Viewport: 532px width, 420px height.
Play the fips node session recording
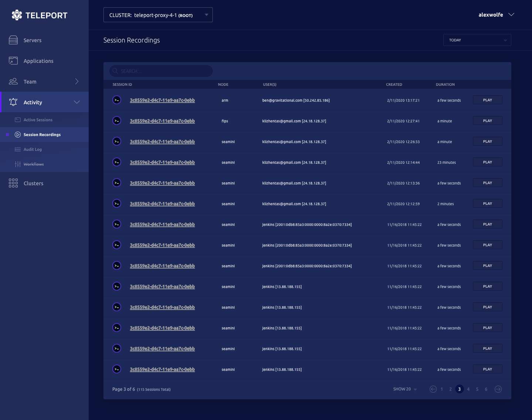(487, 121)
